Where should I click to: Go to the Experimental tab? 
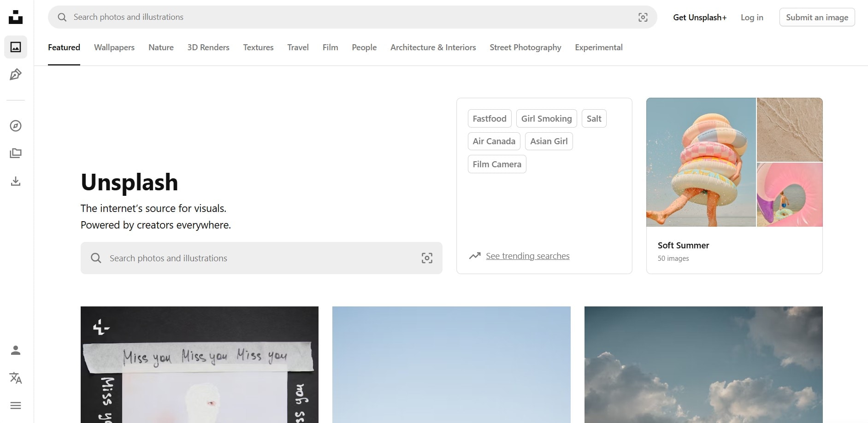598,47
